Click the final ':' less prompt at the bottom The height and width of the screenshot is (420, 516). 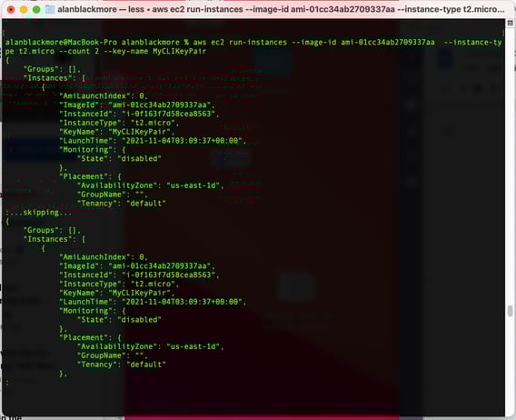7,383
